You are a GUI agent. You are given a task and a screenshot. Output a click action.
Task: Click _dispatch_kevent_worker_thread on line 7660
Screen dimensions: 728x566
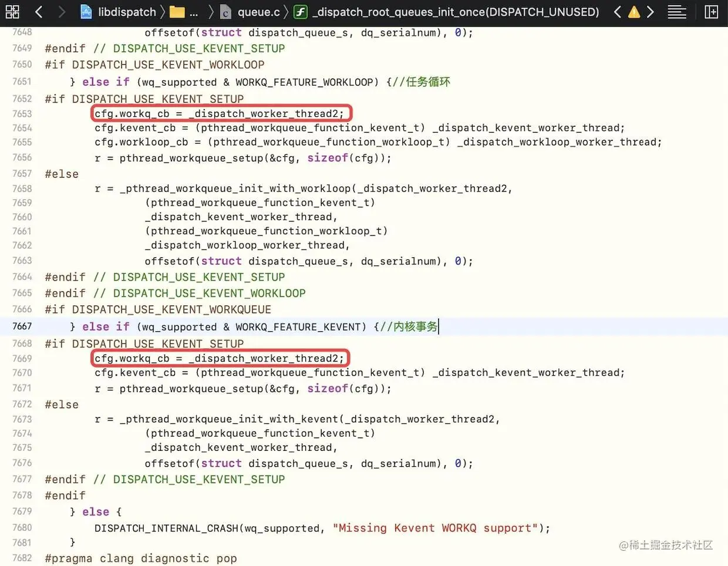click(238, 217)
